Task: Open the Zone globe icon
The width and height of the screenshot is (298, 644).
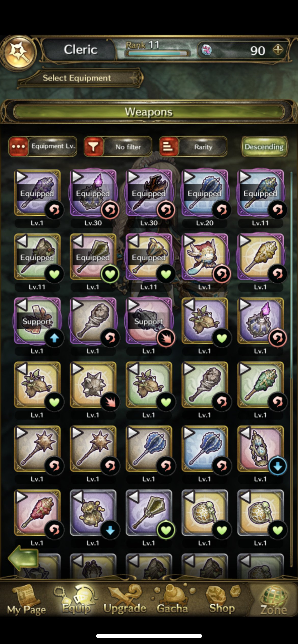Action: pos(274,601)
